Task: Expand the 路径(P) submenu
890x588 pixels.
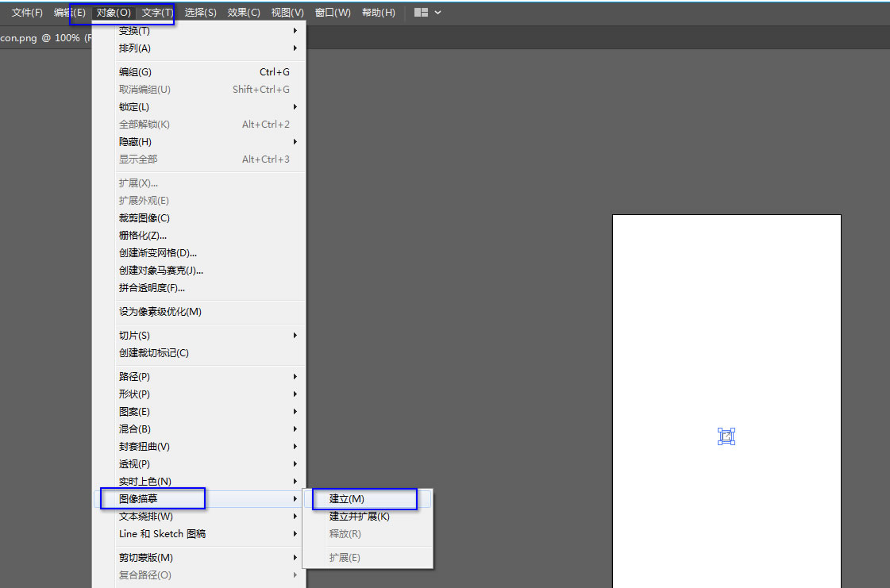Action: click(x=134, y=377)
